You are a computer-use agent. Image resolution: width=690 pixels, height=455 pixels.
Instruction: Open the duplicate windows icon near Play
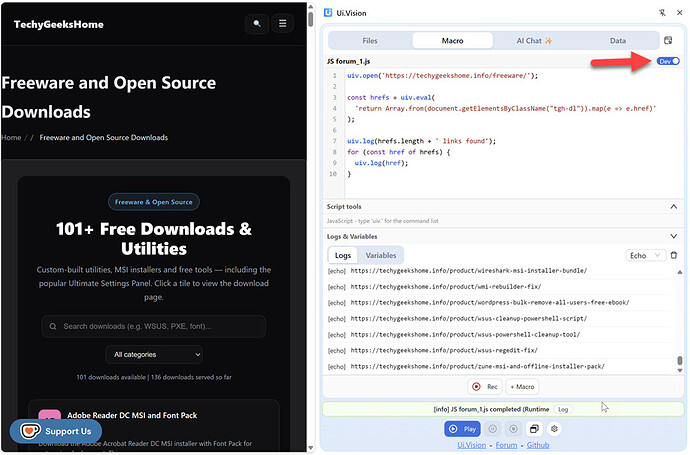[x=534, y=429]
